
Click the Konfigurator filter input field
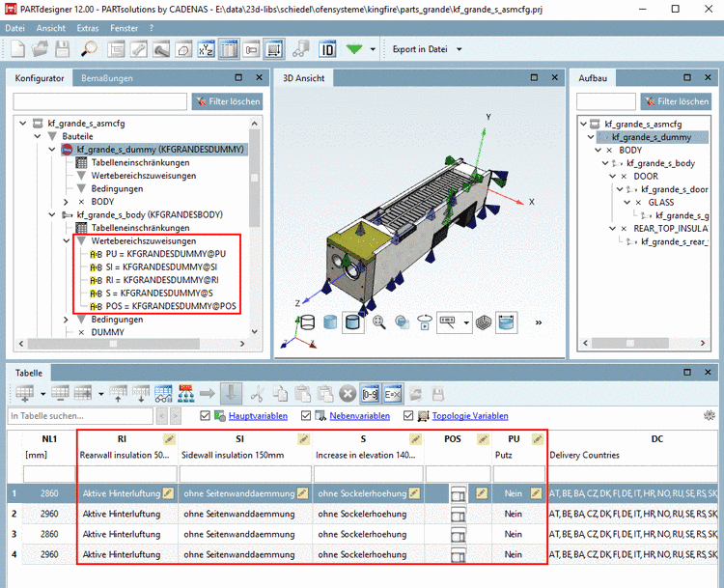pyautogui.click(x=100, y=101)
